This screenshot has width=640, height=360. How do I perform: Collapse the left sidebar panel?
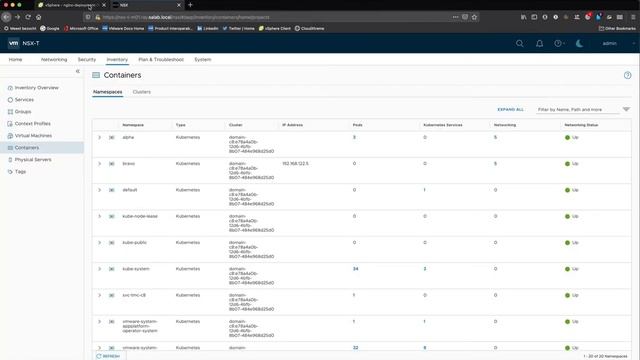pyautogui.click(x=78, y=71)
